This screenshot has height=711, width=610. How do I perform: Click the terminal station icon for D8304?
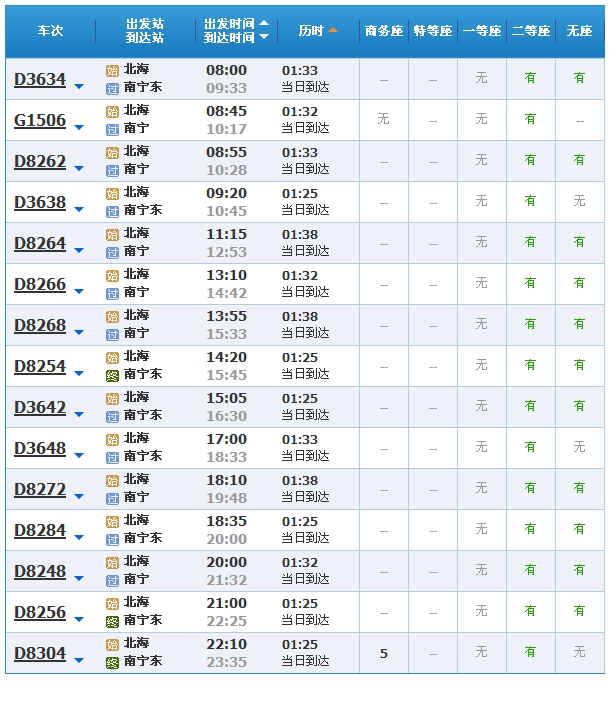(112, 662)
